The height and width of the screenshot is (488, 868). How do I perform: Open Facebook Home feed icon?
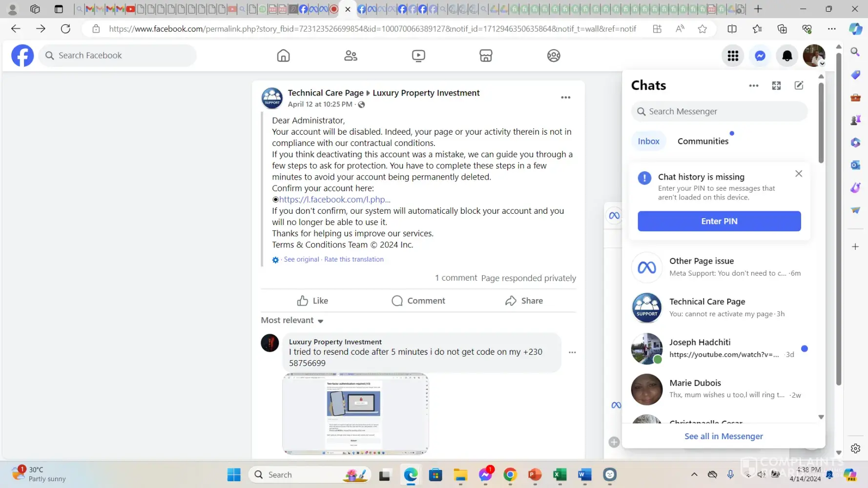[283, 56]
